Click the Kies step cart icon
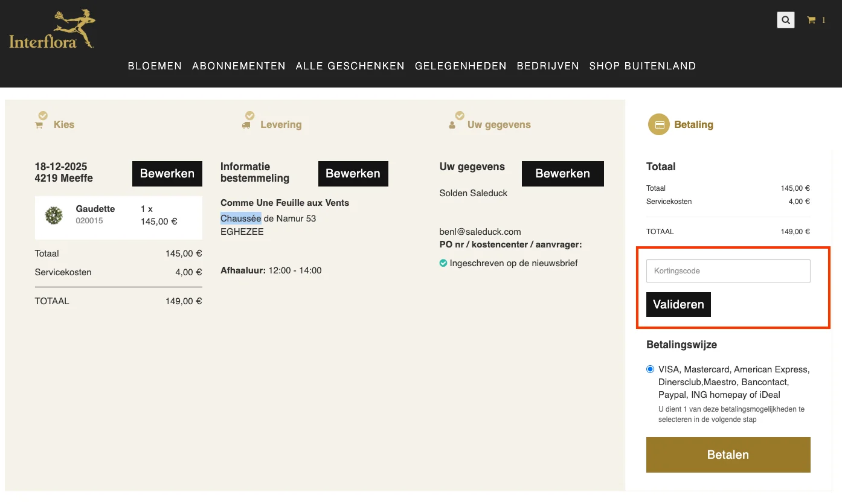The height and width of the screenshot is (504, 842). pyautogui.click(x=39, y=125)
